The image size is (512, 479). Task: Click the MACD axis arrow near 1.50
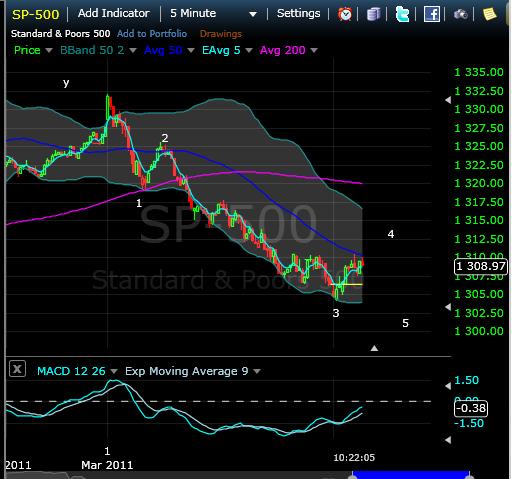tap(448, 386)
